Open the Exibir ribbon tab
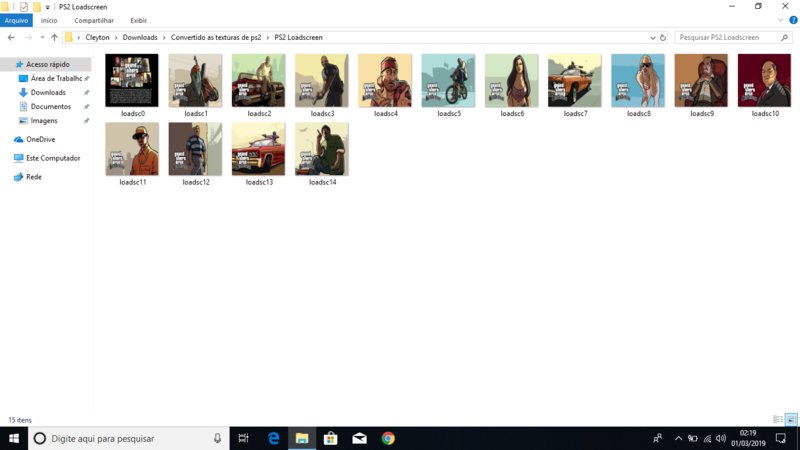This screenshot has height=450, width=800. coord(138,20)
